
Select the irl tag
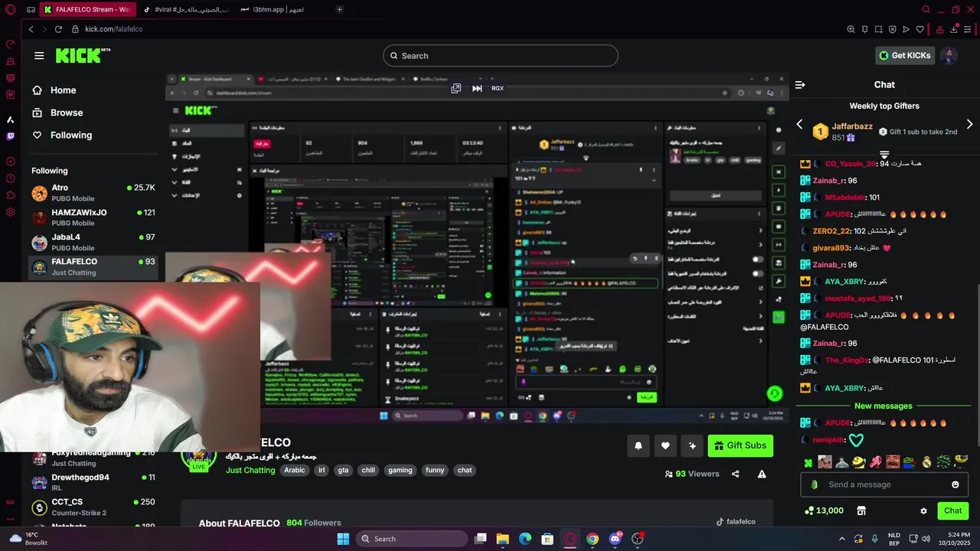322,470
